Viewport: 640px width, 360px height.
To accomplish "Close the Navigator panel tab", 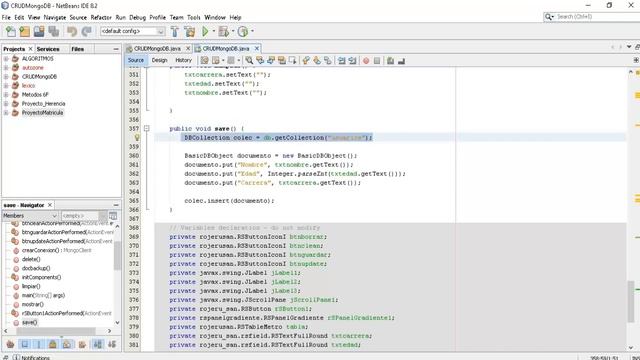I will click(x=50, y=205).
